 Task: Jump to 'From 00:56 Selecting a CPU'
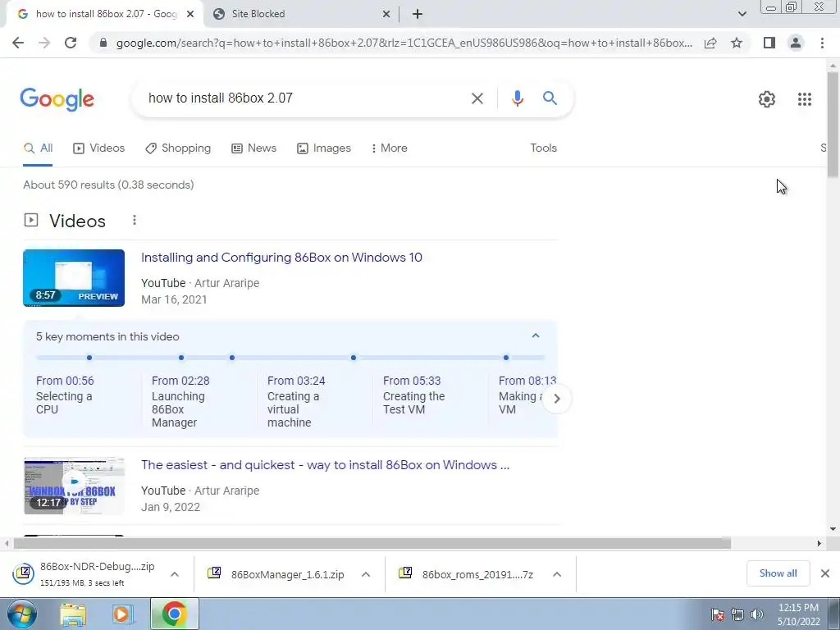click(65, 395)
